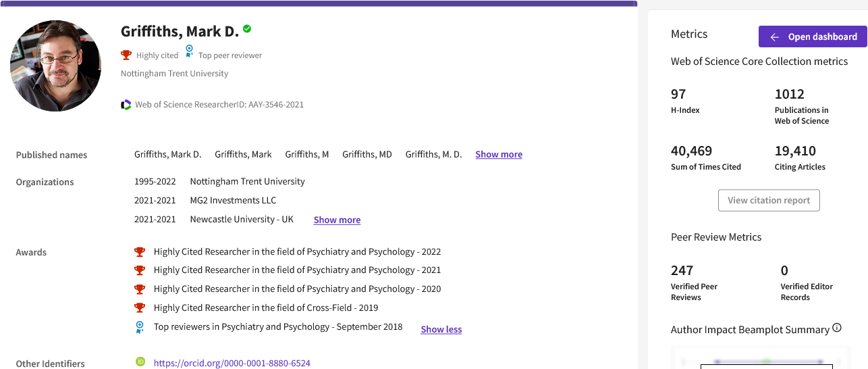
Task: Click the 1012 Publications in Web of Science
Action: coord(789,95)
